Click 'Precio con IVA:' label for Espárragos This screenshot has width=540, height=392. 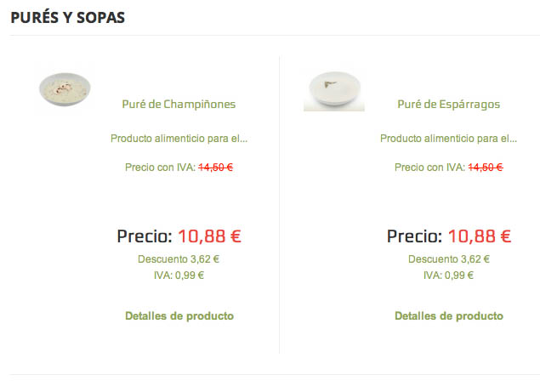tap(429, 168)
